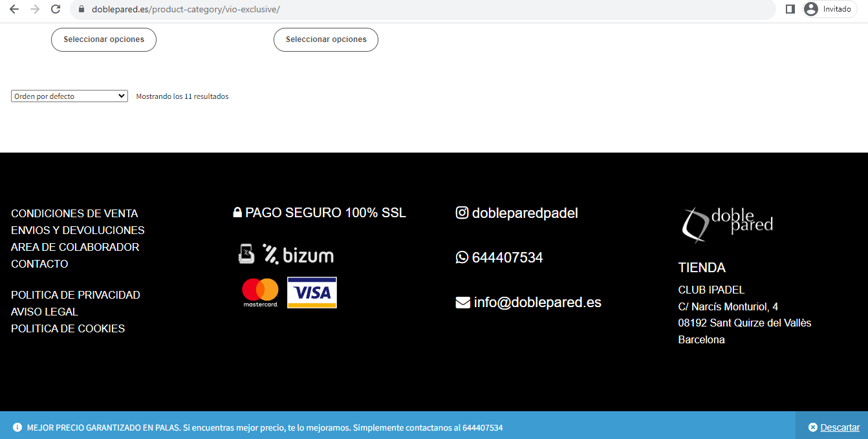Click the padlock site info icon
This screenshot has height=439, width=868.
81,9
